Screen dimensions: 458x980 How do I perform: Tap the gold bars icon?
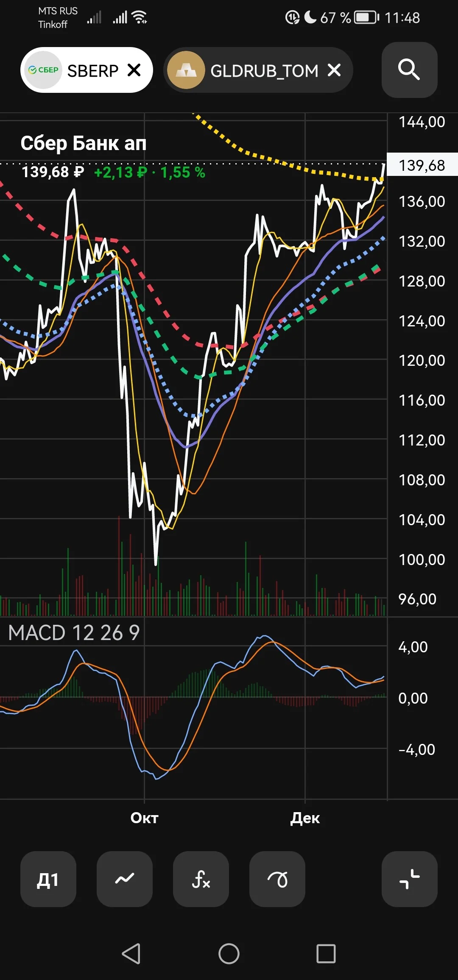coord(186,70)
